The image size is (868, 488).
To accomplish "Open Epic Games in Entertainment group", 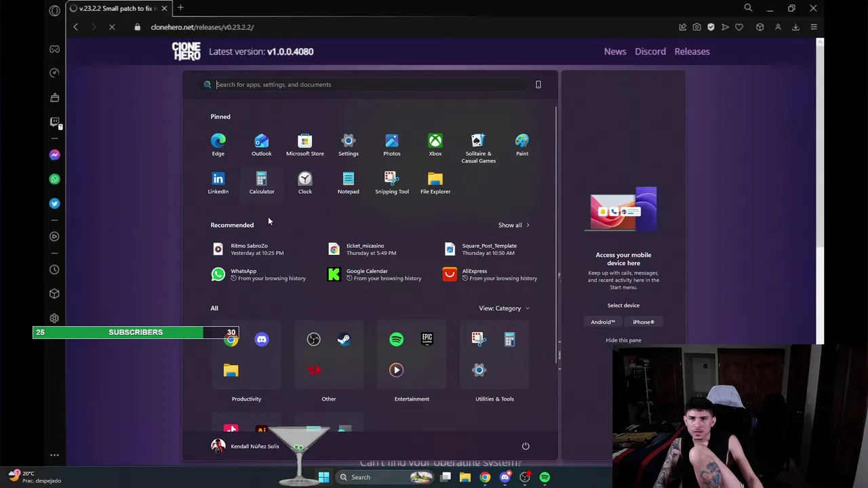I will [x=427, y=339].
